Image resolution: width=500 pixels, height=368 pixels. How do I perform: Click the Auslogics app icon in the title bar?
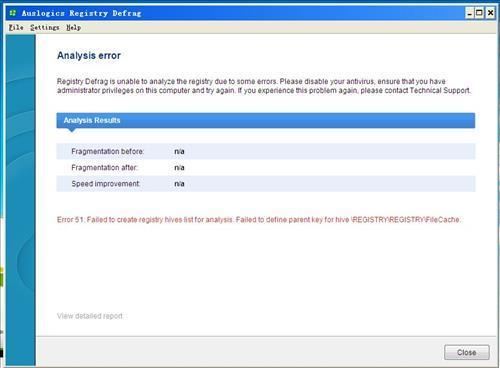(x=13, y=13)
